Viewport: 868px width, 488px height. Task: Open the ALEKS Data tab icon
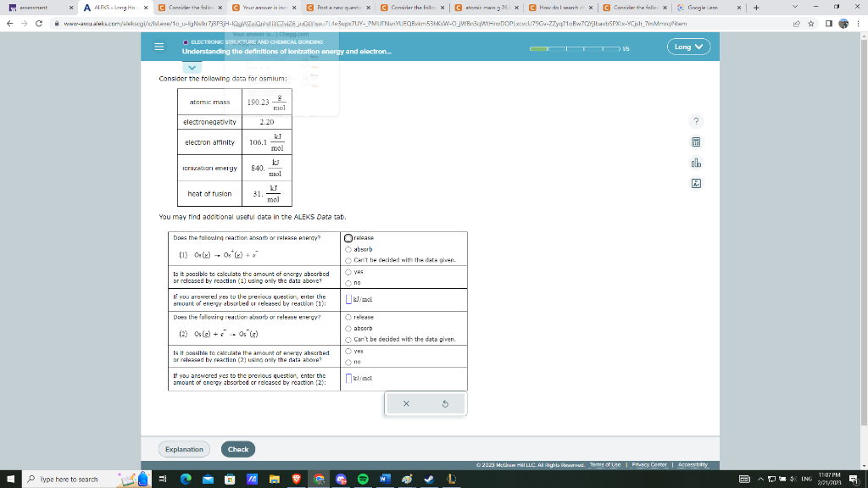tap(696, 163)
